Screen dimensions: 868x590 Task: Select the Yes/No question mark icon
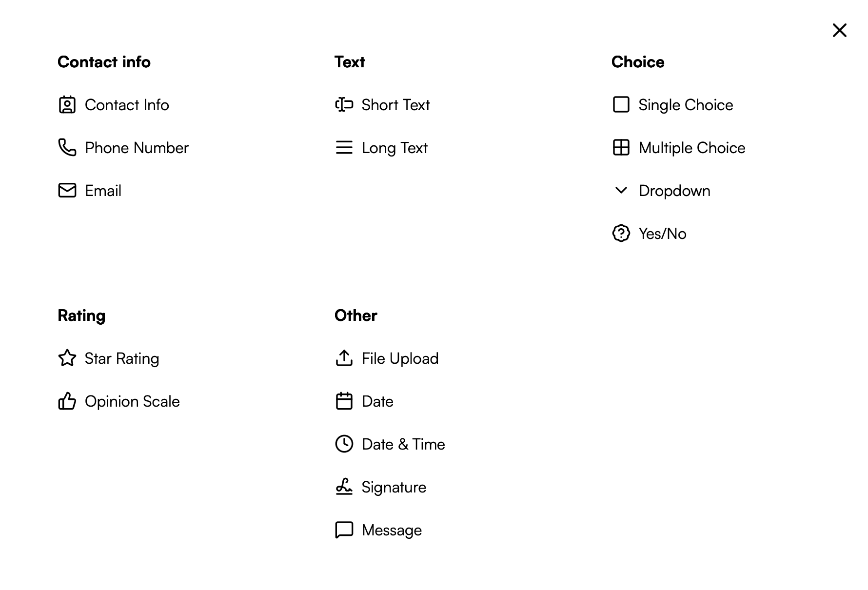(621, 233)
